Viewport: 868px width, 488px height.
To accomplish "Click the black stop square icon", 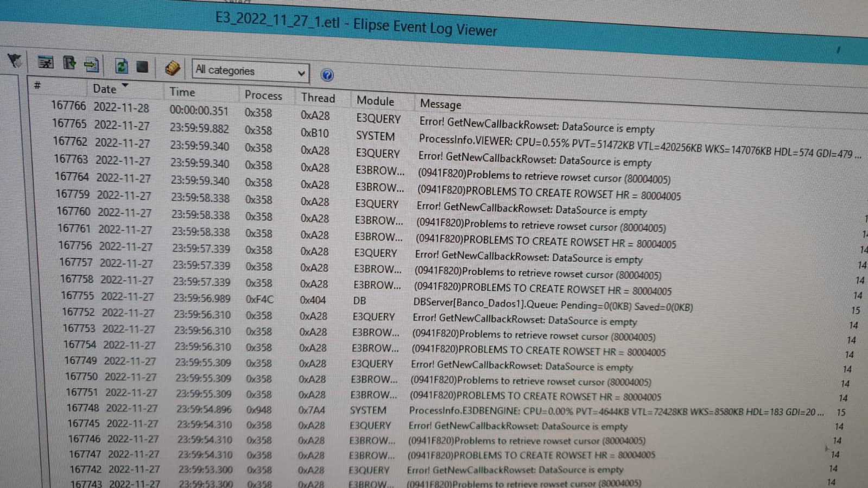I will (142, 67).
